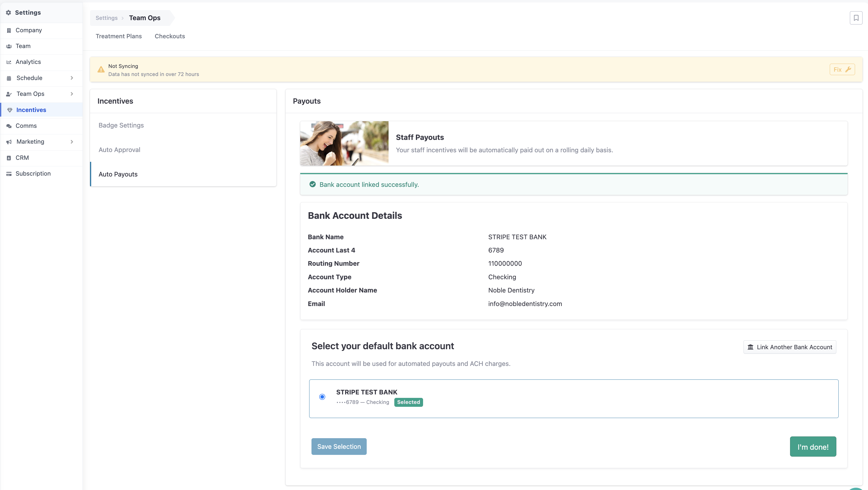Expand the Team Ops sidebar chevron
This screenshot has height=490, width=868.
(72, 94)
